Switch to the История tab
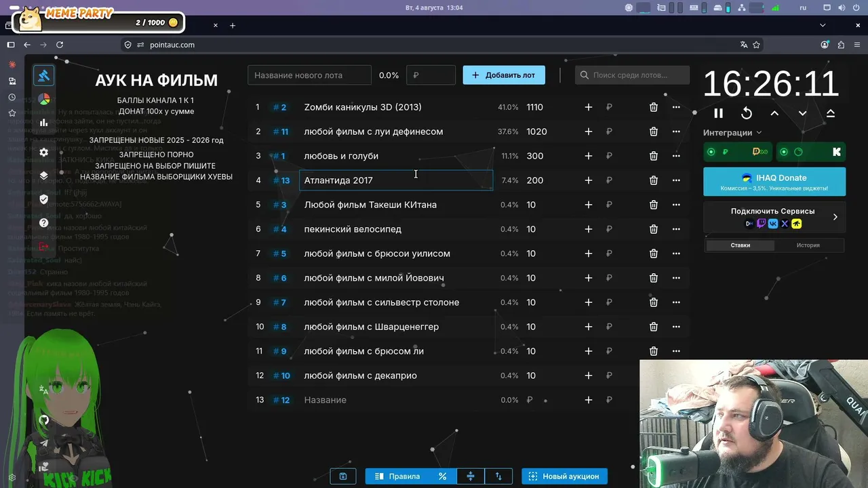The width and height of the screenshot is (868, 488). 808,245
